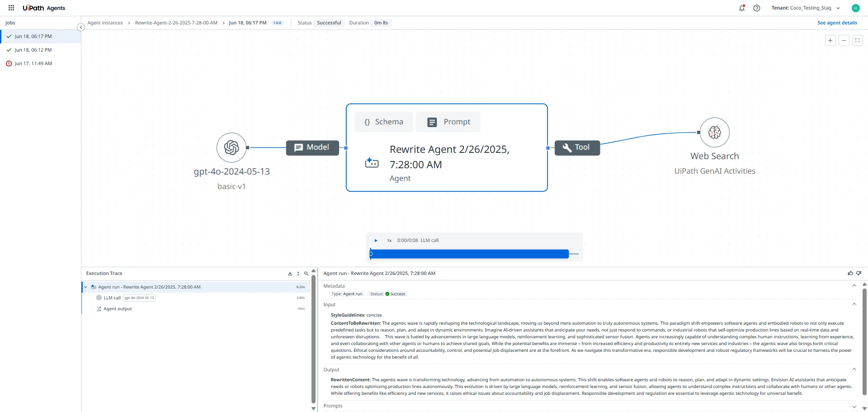Download the execution trace
The image size is (868, 412).
click(290, 274)
